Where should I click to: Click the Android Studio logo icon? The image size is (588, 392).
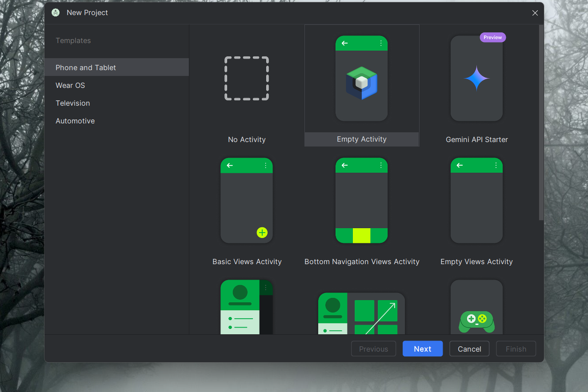(x=56, y=12)
